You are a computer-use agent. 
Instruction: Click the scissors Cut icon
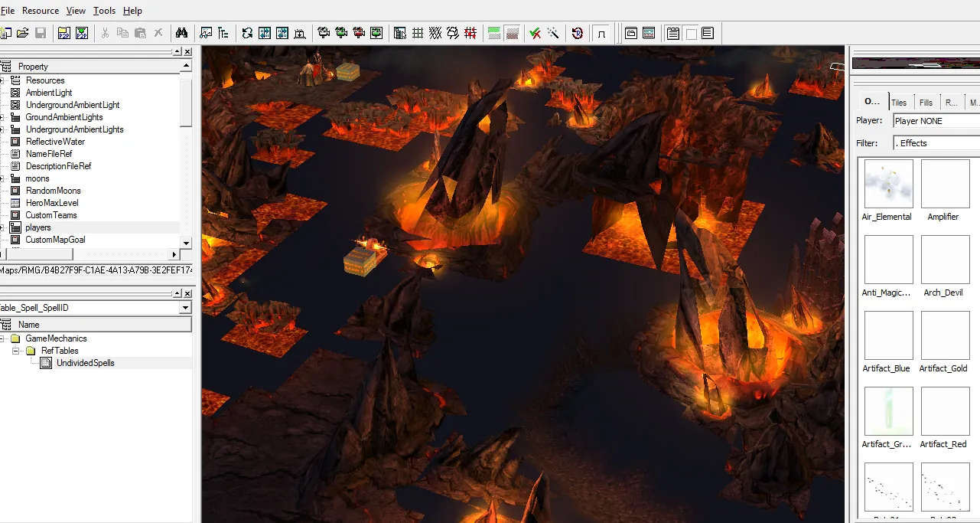coord(104,33)
